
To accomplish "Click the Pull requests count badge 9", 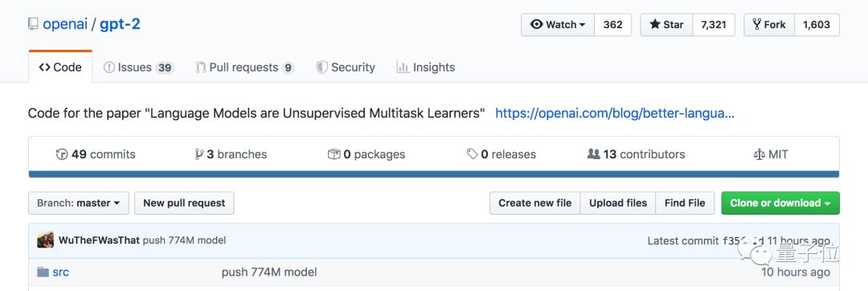I will coord(287,68).
